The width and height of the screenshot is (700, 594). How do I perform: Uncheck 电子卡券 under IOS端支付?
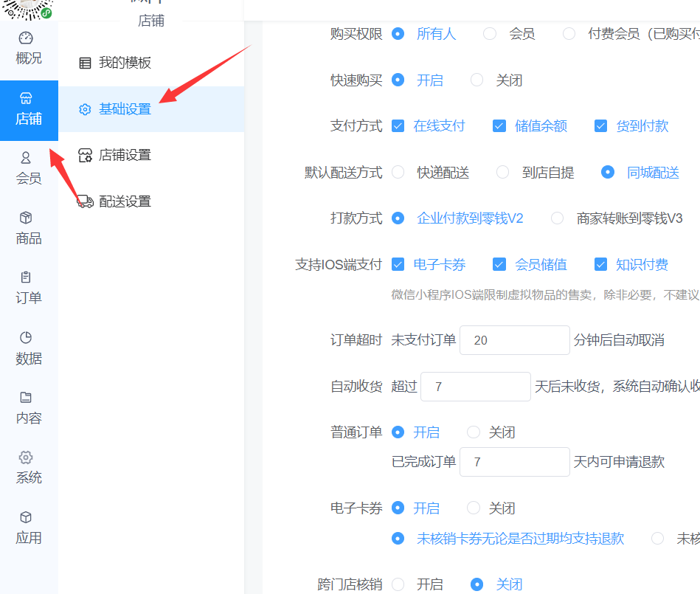point(398,265)
